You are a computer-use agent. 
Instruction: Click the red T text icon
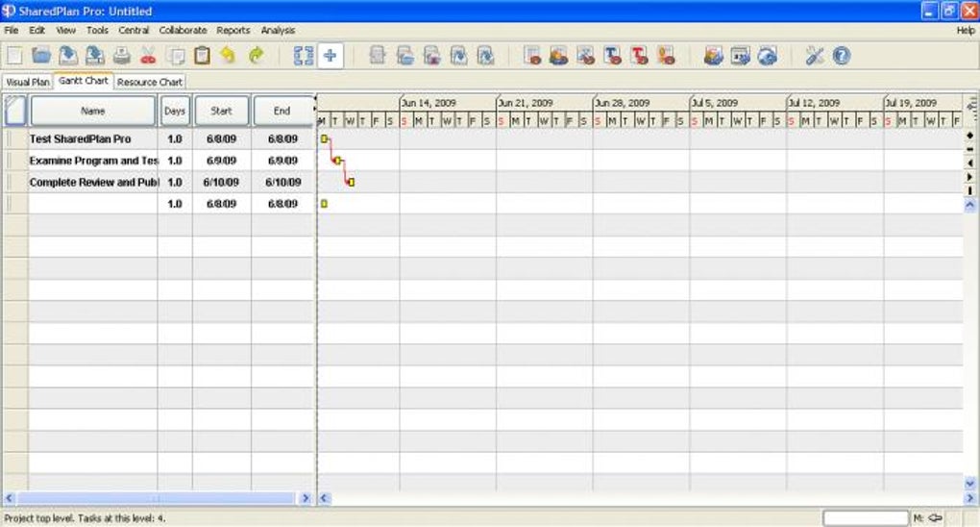tap(639, 56)
